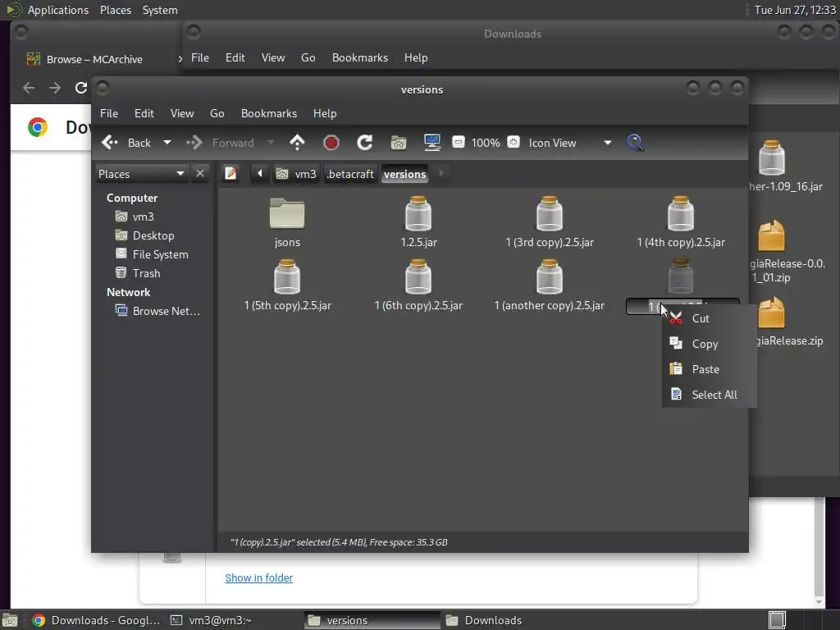
Task: Click the versions path button
Action: pos(404,174)
